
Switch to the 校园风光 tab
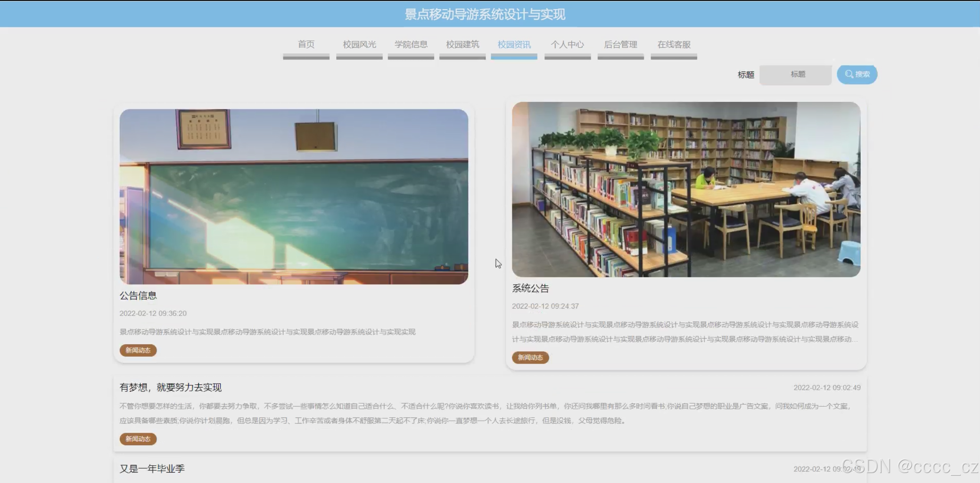click(x=359, y=44)
